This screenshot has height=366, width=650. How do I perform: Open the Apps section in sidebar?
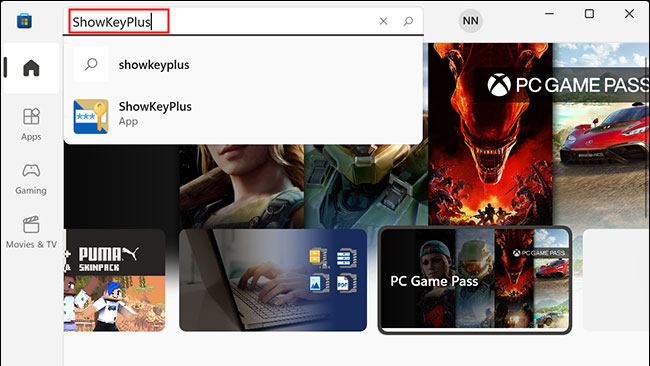coord(31,124)
